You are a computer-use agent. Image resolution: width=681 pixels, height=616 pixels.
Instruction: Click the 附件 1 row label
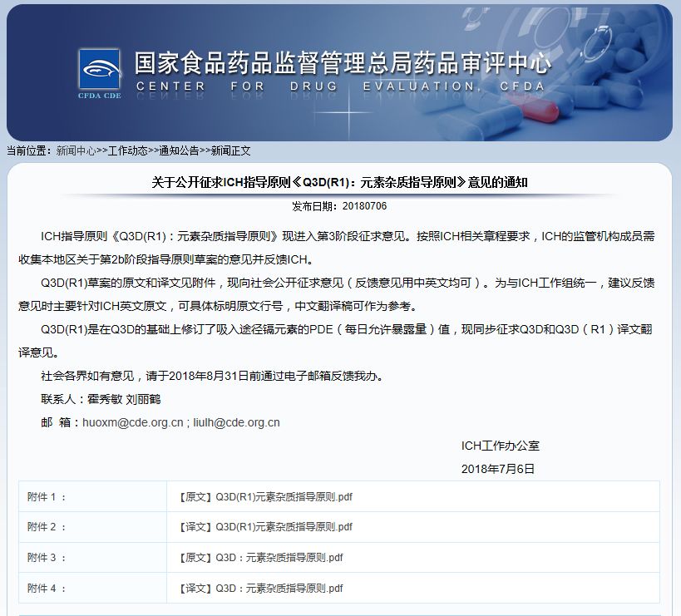tap(47, 496)
